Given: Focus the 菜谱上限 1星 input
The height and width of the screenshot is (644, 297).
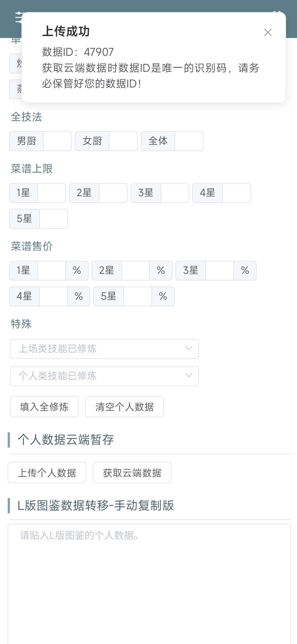Looking at the screenshot, I should 51,193.
